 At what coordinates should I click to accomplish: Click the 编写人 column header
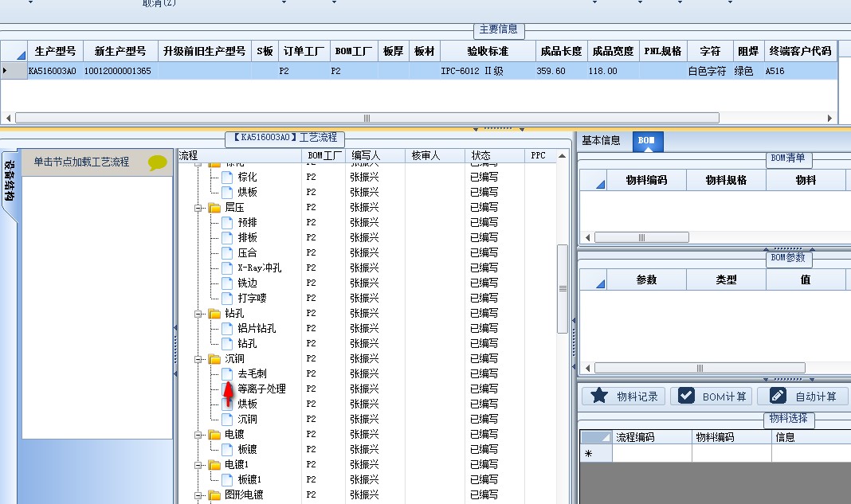375,156
